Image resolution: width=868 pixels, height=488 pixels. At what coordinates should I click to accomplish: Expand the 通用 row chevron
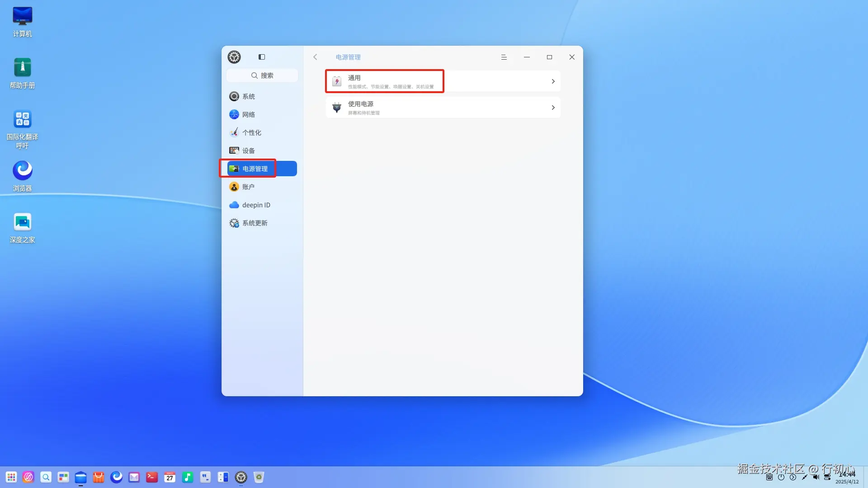(553, 81)
